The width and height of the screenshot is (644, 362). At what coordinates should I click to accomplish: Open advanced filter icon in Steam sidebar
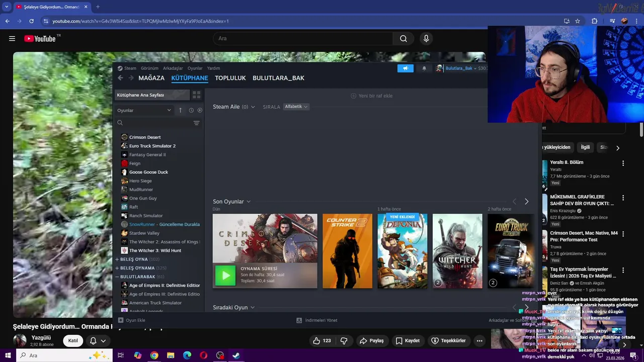(x=196, y=123)
